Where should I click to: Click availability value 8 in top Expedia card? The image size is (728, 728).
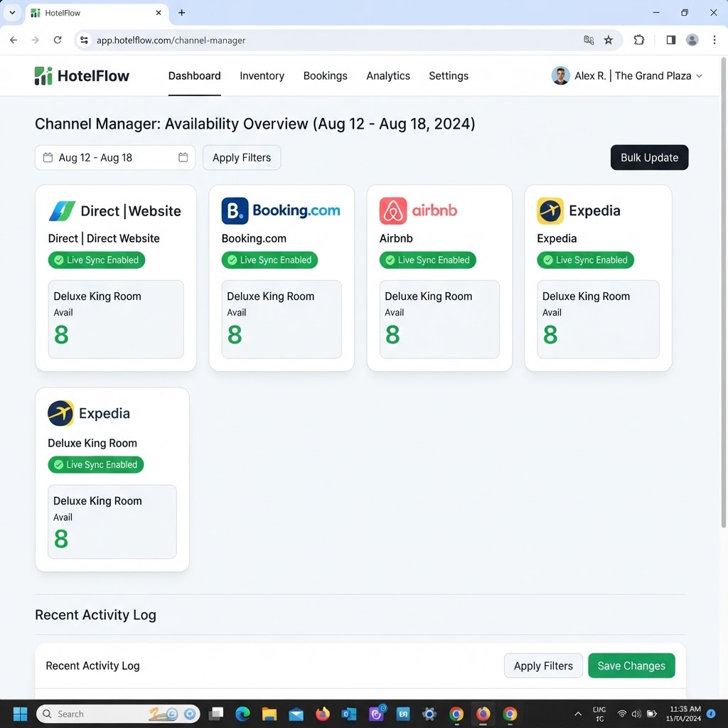(550, 335)
